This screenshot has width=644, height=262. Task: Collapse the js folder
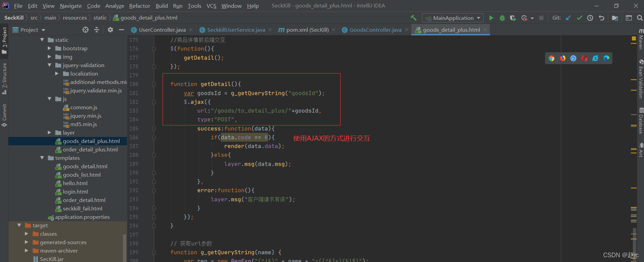coord(49,99)
